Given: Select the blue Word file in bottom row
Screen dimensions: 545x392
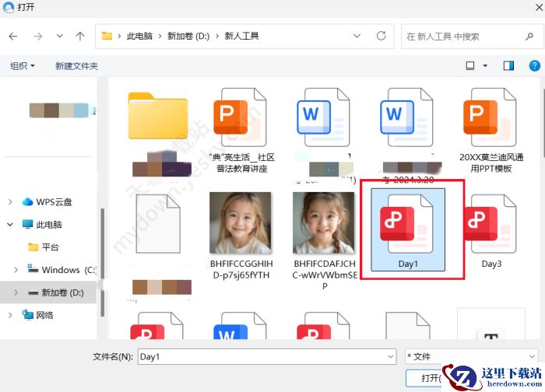Looking at the screenshot, I should coord(241,325).
